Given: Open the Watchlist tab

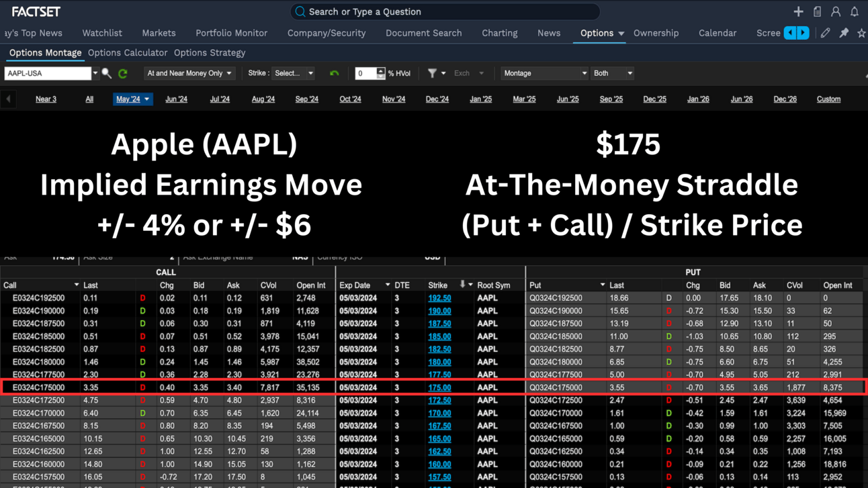Looking at the screenshot, I should pyautogui.click(x=102, y=33).
